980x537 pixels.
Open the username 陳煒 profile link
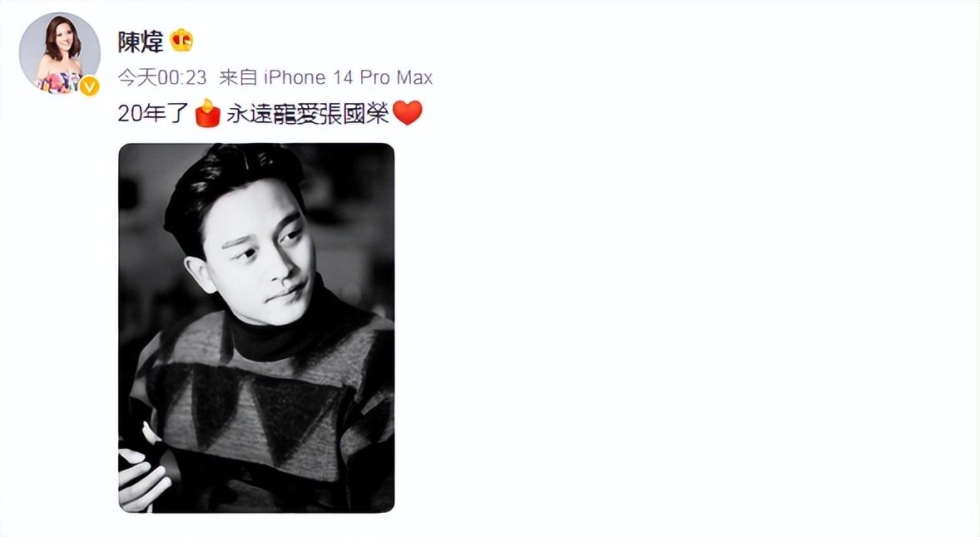tap(141, 42)
